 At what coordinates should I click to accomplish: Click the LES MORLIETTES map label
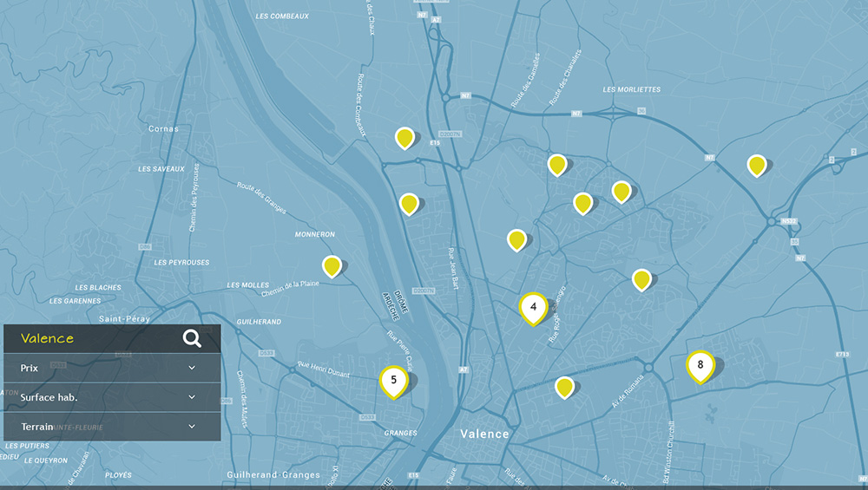(632, 89)
